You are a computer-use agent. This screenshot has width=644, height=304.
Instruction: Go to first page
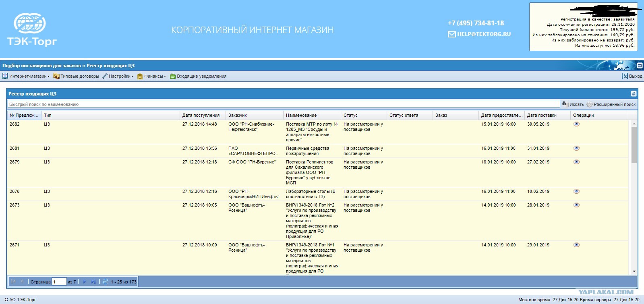(13, 281)
